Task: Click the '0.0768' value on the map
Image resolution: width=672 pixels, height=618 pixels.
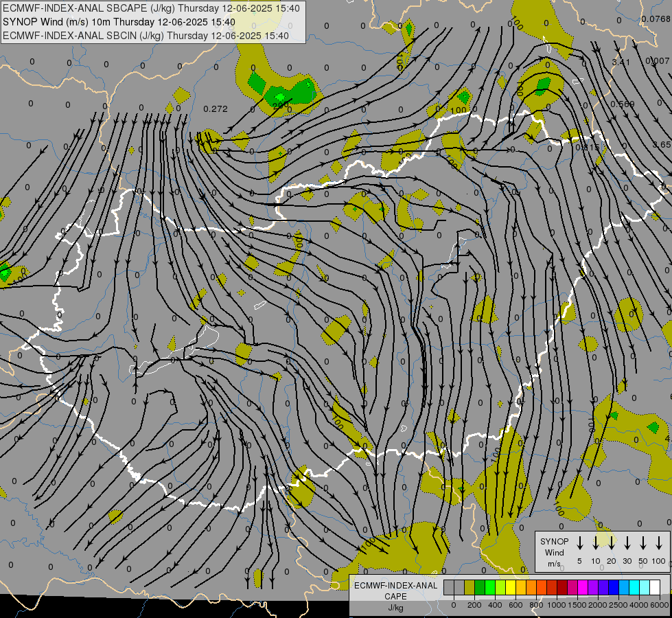Action: (656, 19)
